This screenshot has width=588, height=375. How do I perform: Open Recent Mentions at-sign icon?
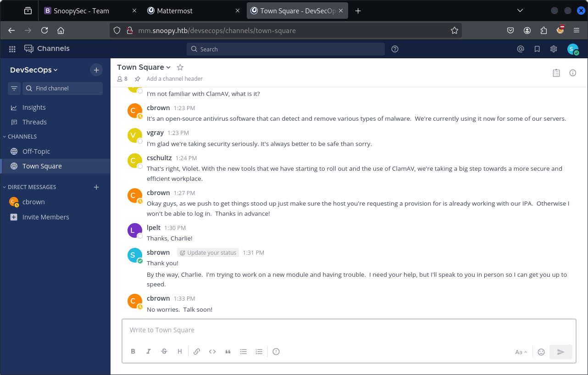tap(521, 49)
